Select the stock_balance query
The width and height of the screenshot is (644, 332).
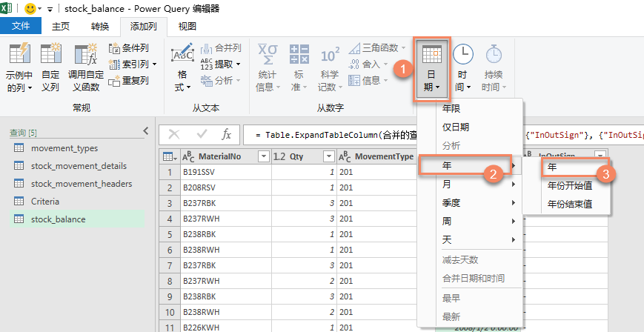77,219
